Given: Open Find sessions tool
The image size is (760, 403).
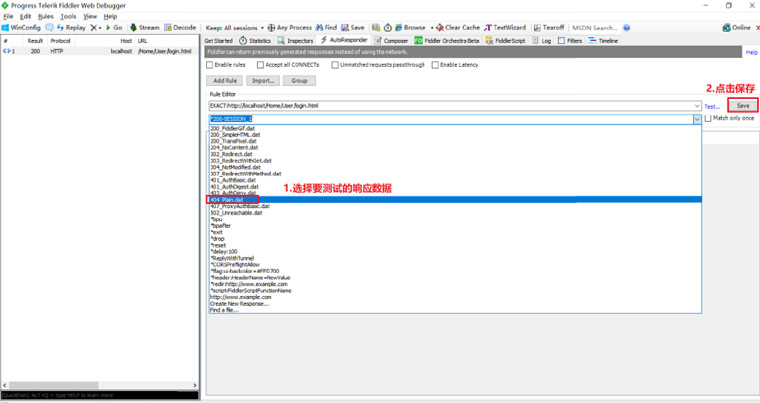Looking at the screenshot, I should [326, 28].
